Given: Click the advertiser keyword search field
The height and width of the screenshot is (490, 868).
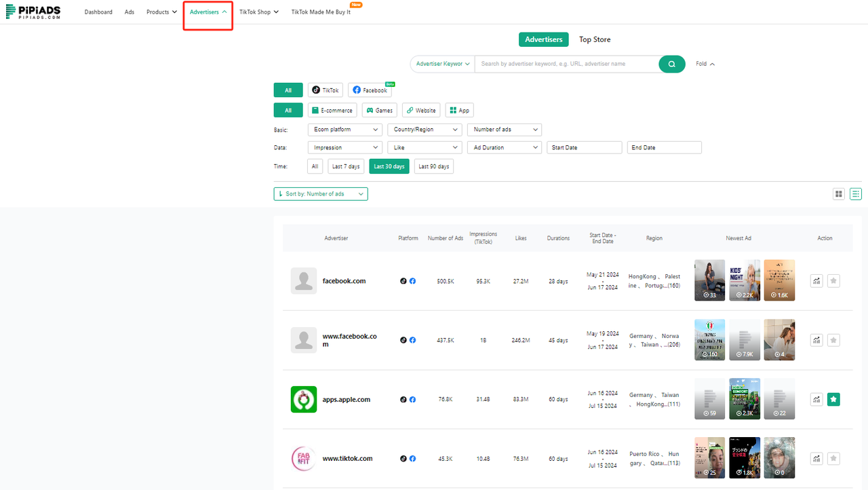Looking at the screenshot, I should tap(566, 64).
